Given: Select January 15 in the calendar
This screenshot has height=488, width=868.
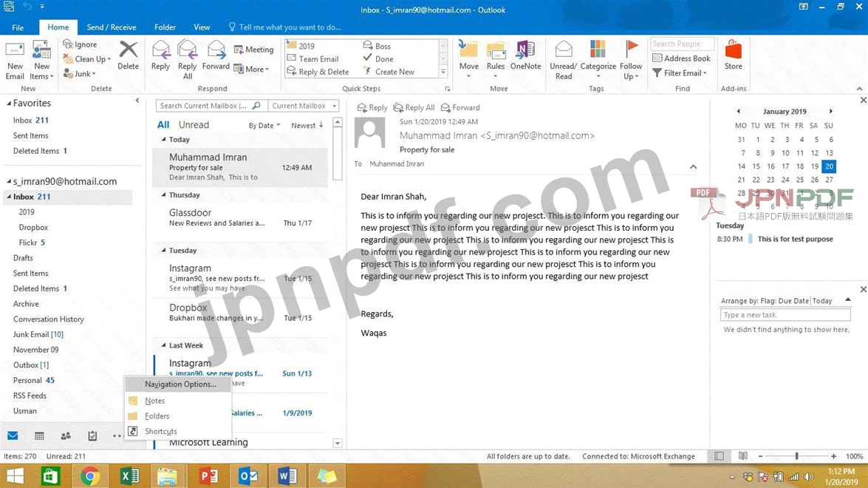Looking at the screenshot, I should click(756, 166).
